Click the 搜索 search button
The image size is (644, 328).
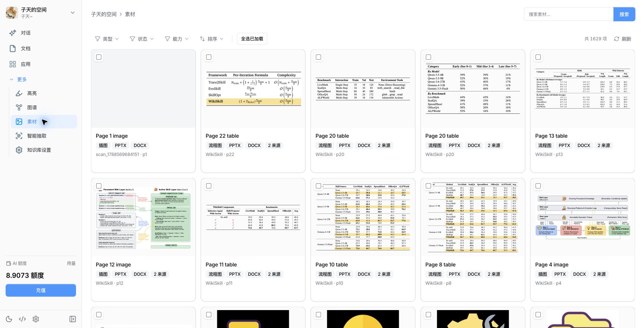[x=624, y=14]
